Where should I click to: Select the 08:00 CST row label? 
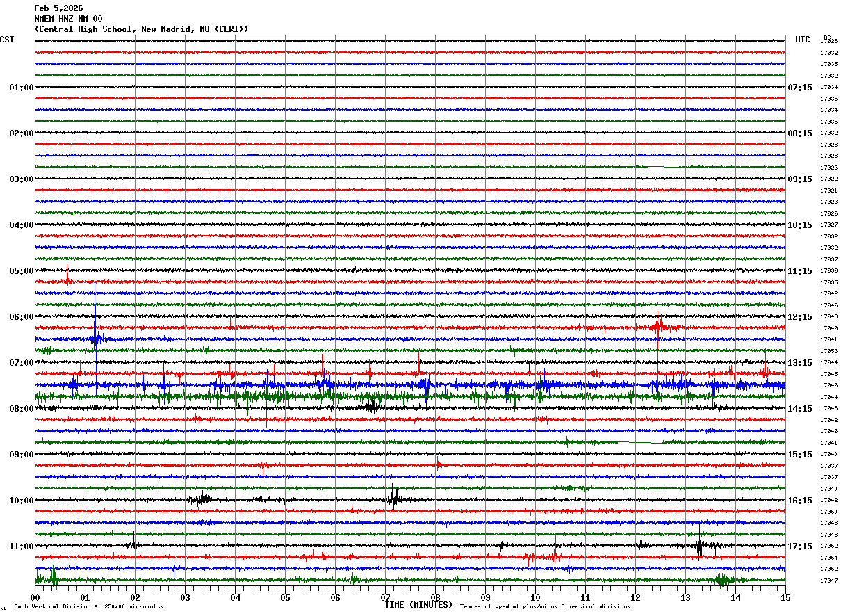22,409
